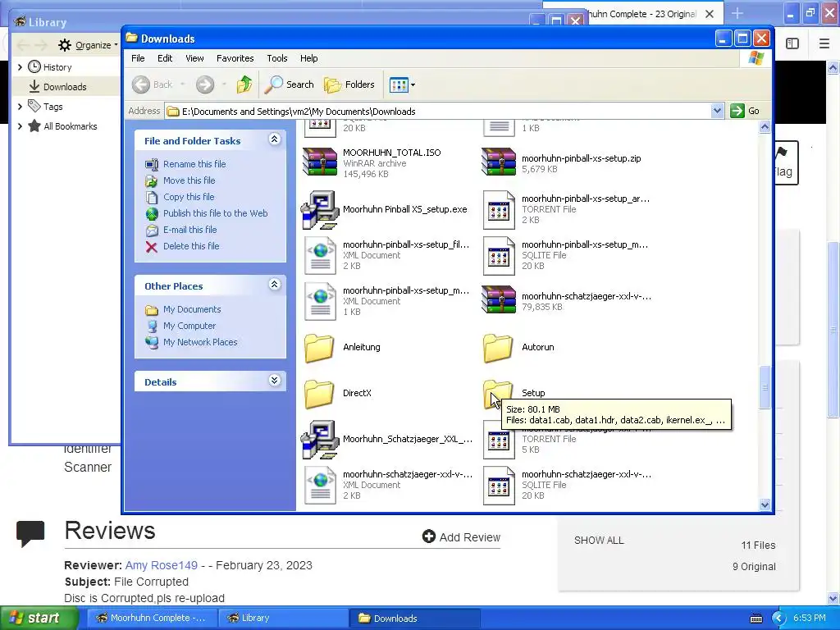
Task: Select the DirectX folder icon
Action: (x=320, y=393)
